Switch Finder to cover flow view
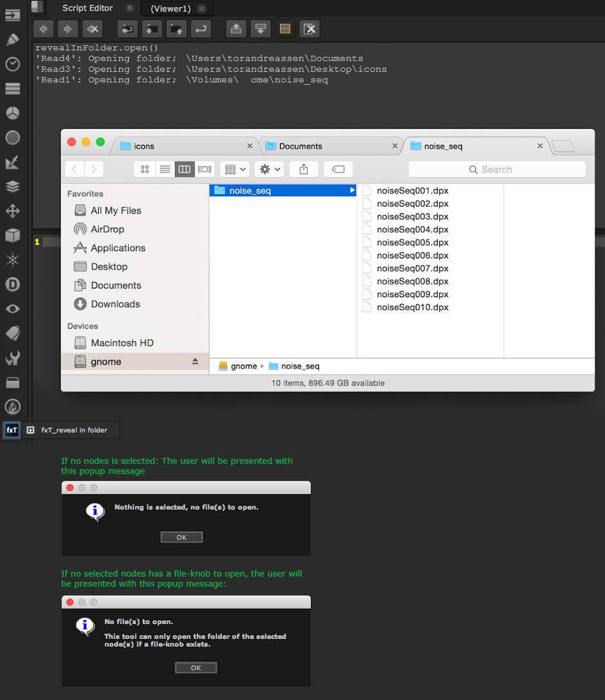 tap(205, 169)
